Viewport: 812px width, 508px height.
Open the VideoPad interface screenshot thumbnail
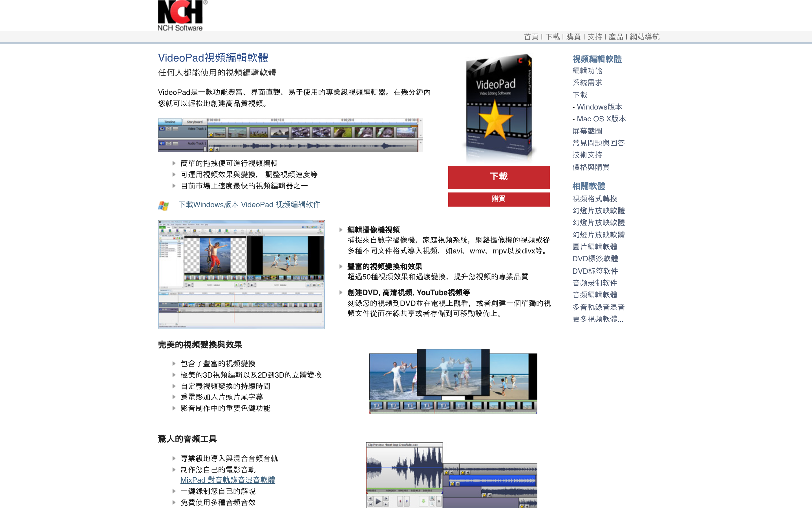(241, 274)
